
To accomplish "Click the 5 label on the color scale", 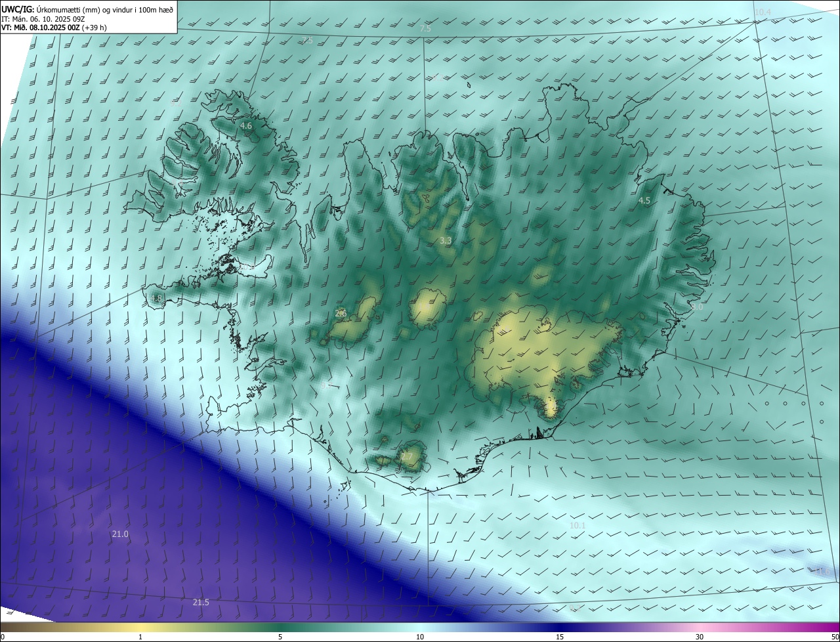I will (x=280, y=637).
